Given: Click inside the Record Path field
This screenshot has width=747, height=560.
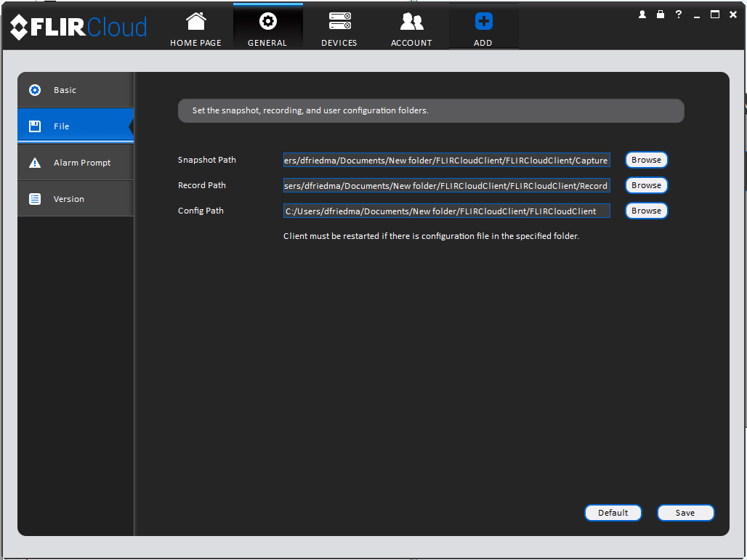Looking at the screenshot, I should click(x=447, y=185).
